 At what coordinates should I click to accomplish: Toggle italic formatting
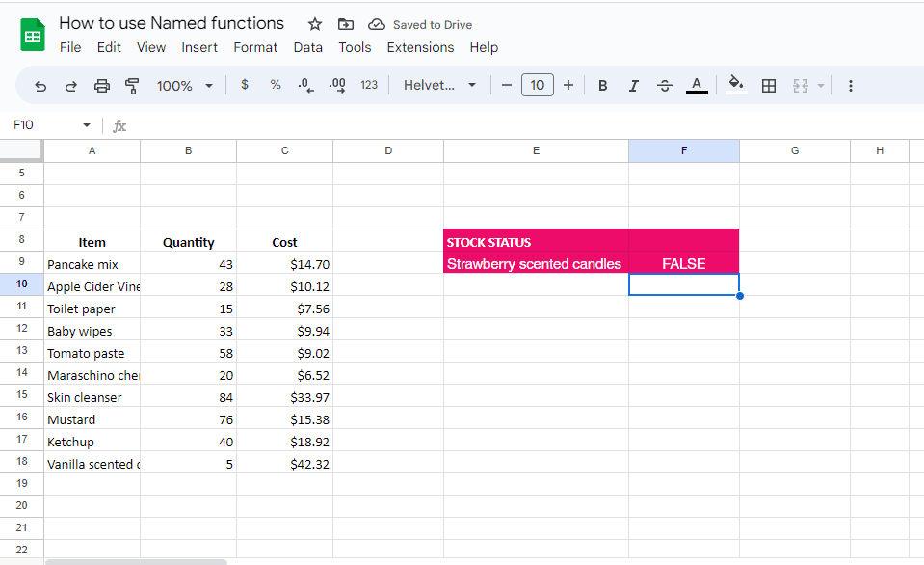point(633,86)
